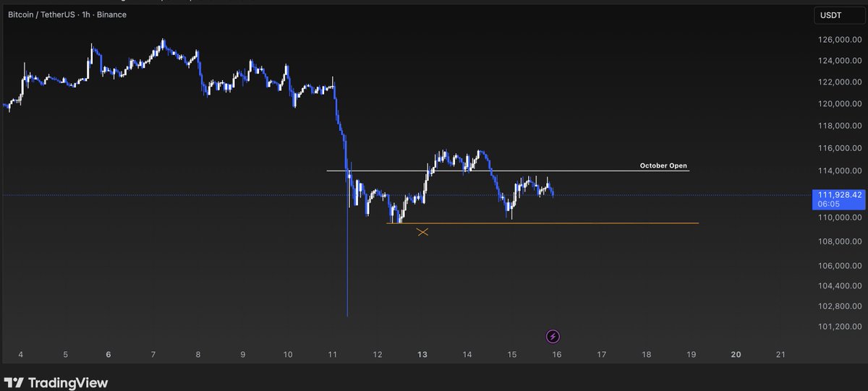Click the TradingView logo
This screenshot has width=868, height=391.
coord(56,382)
